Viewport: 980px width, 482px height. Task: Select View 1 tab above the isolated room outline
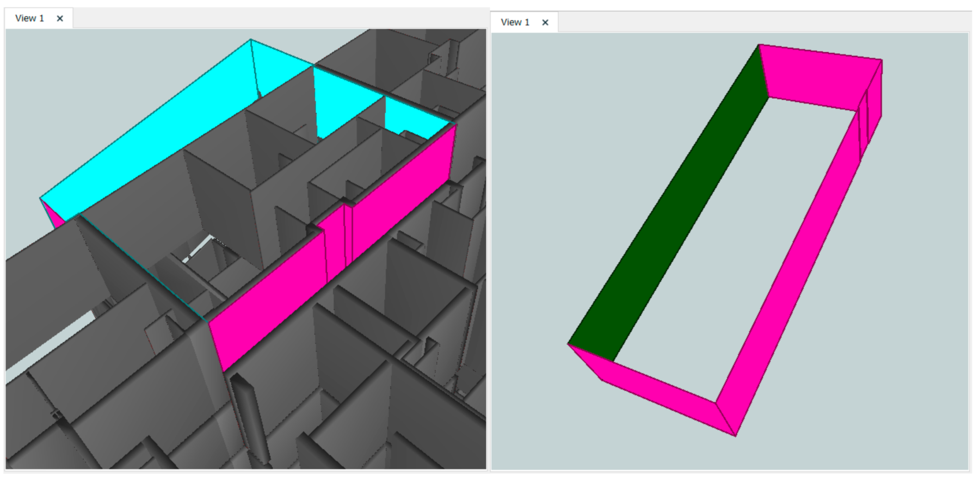[515, 22]
